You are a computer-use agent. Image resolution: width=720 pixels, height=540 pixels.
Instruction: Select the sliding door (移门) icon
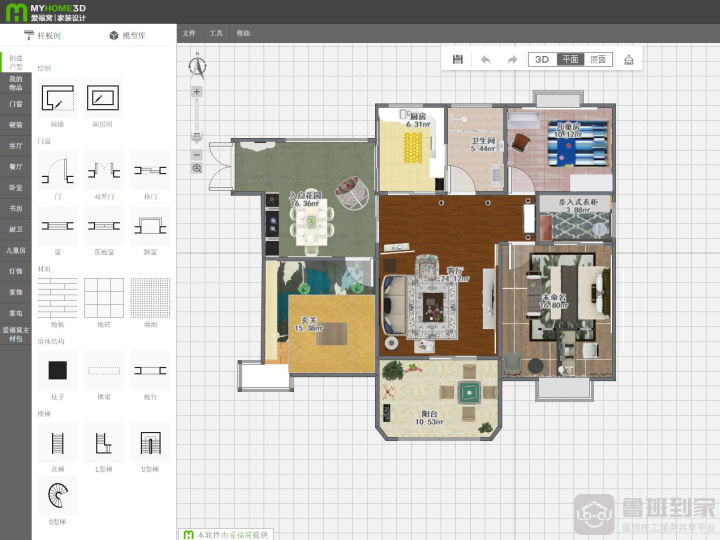point(150,171)
